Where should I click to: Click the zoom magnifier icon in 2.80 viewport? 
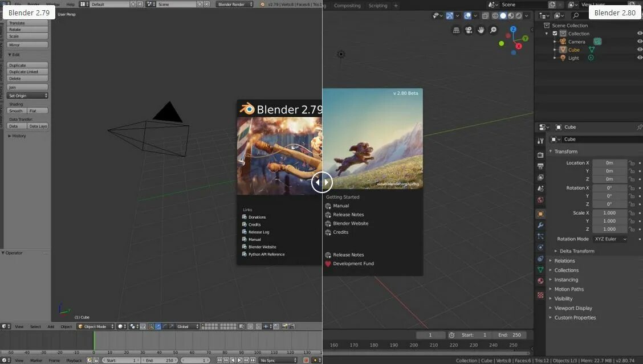(x=493, y=30)
